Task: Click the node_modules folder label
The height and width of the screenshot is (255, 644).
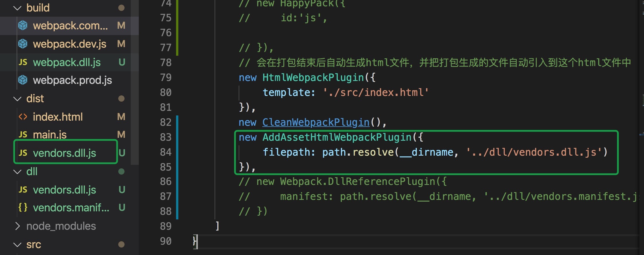Action: [x=61, y=226]
